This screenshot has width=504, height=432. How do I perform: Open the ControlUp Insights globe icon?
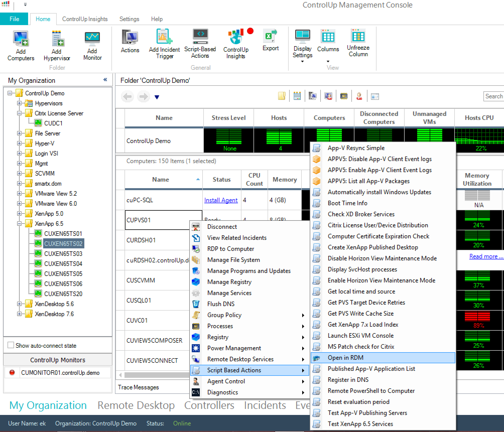(236, 38)
